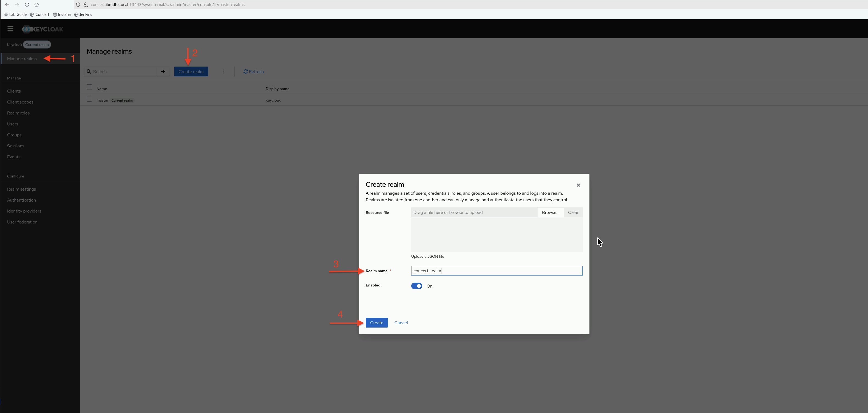
Task: Reload the page with the refresh icon
Action: click(x=27, y=5)
